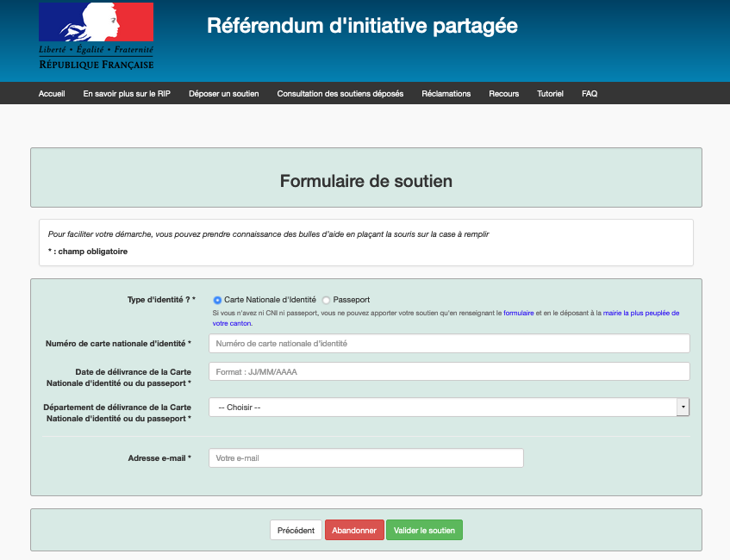Navigate to Déposer un soutien
This screenshot has width=730, height=560.
coord(223,94)
